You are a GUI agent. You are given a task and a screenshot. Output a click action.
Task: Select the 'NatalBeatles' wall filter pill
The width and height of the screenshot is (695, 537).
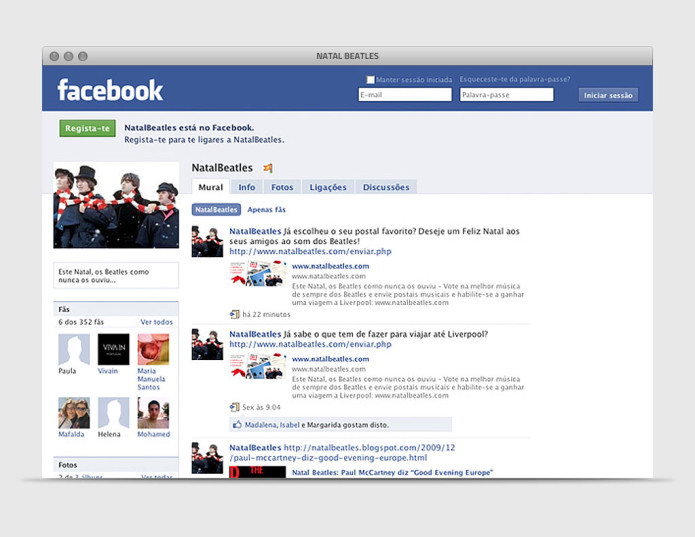click(216, 210)
